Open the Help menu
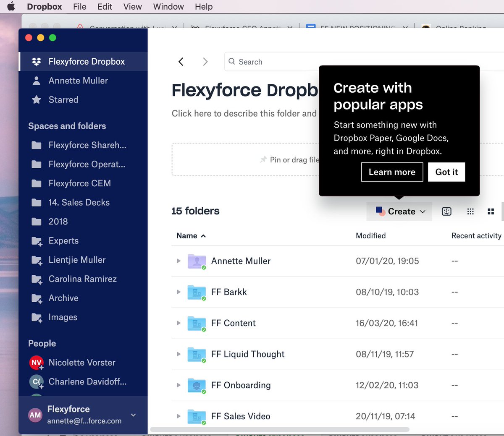504x436 pixels. pyautogui.click(x=204, y=7)
